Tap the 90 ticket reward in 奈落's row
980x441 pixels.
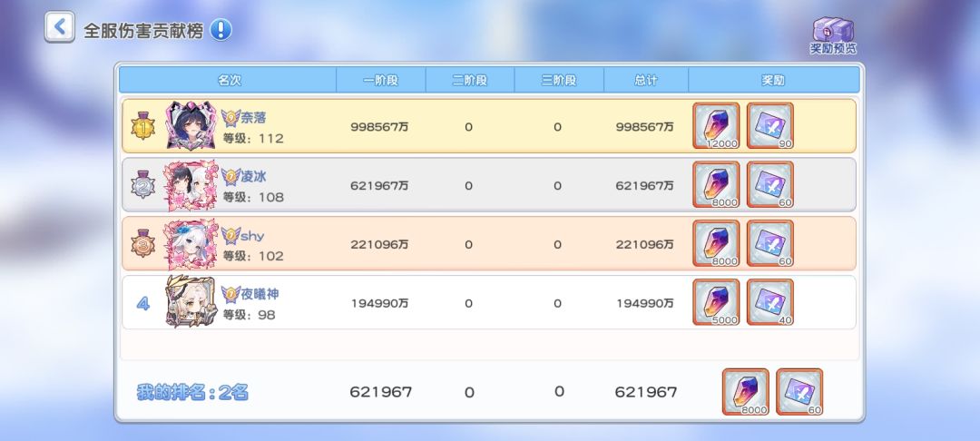coord(770,125)
